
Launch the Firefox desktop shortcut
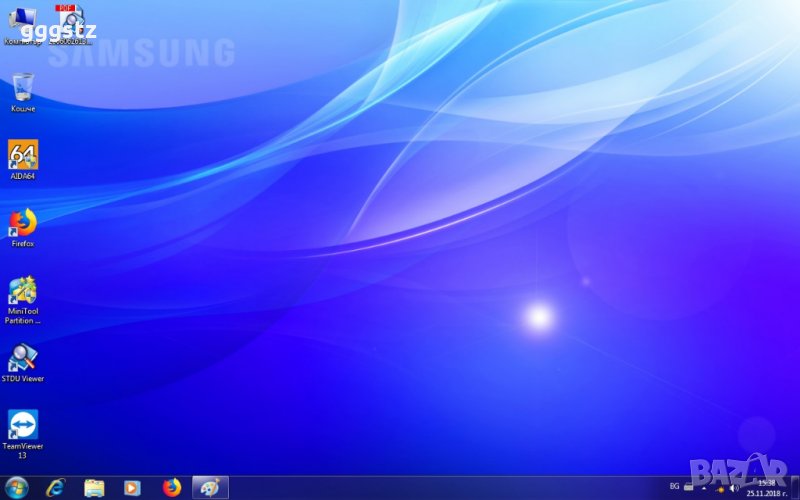tap(23, 222)
